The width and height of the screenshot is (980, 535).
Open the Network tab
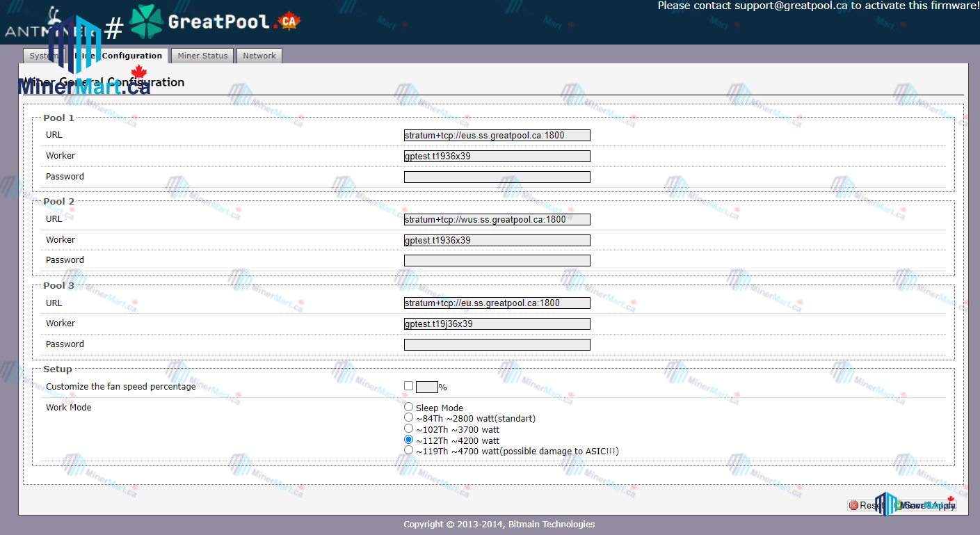click(259, 56)
